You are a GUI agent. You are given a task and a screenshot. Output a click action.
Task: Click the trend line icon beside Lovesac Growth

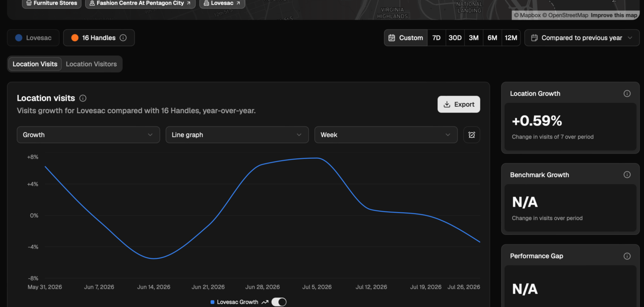point(265,302)
